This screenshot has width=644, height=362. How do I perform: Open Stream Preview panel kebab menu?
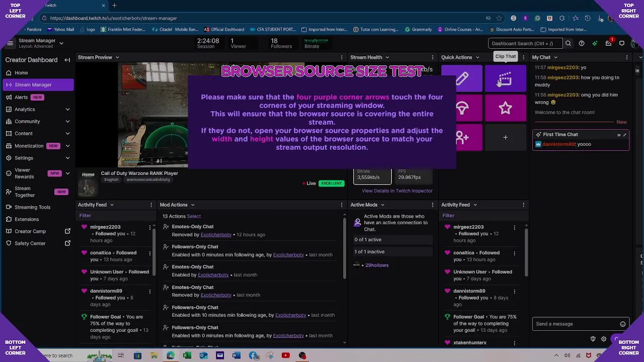click(x=342, y=57)
